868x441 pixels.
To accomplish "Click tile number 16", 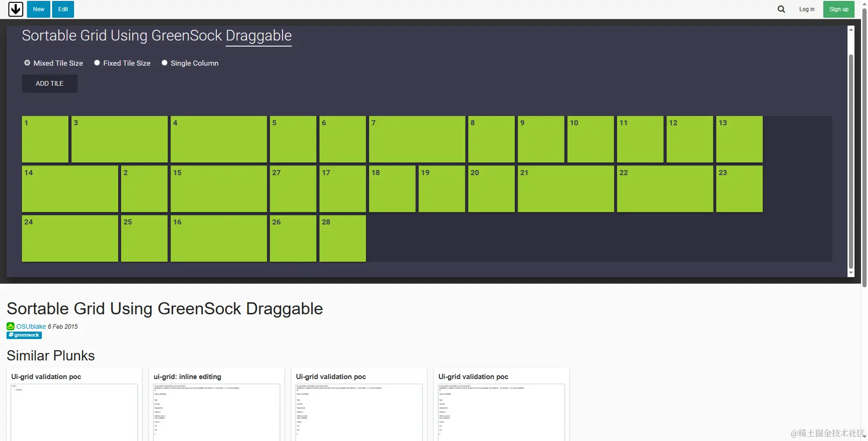I will coord(219,238).
